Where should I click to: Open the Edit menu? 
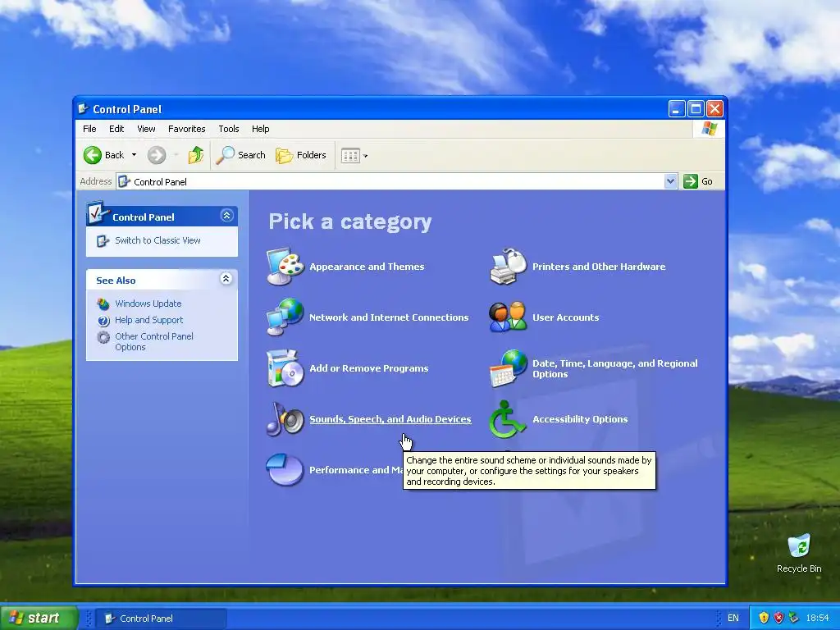click(x=116, y=129)
